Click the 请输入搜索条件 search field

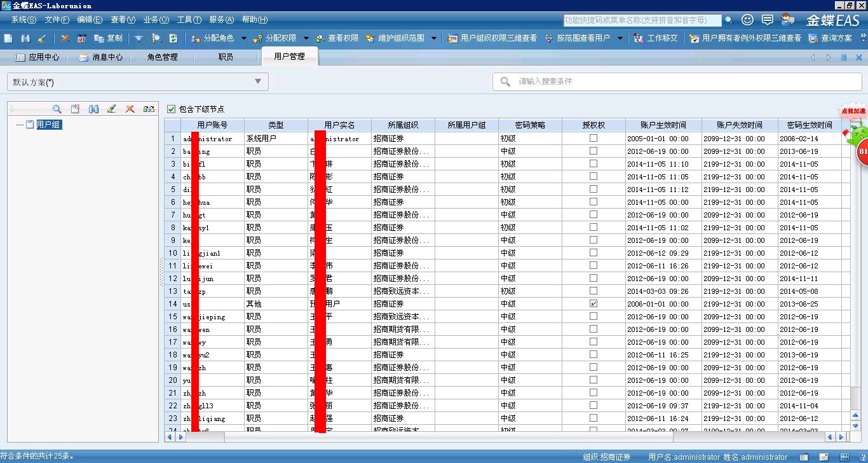(x=677, y=81)
